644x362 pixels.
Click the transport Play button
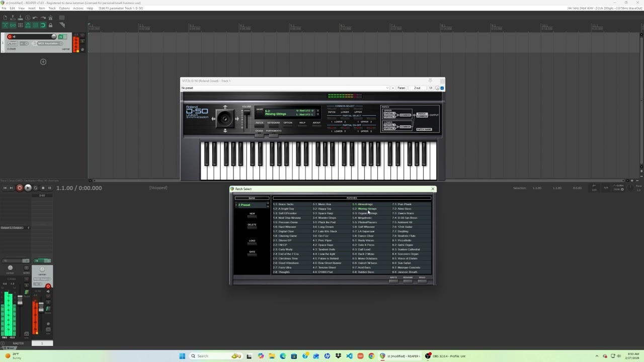click(28, 188)
